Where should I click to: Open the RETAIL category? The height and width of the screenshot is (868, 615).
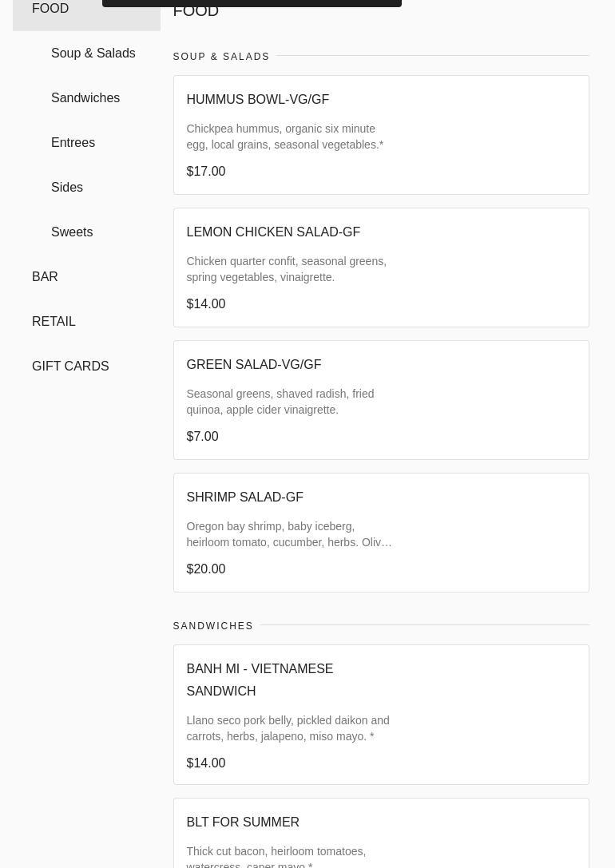click(x=54, y=322)
